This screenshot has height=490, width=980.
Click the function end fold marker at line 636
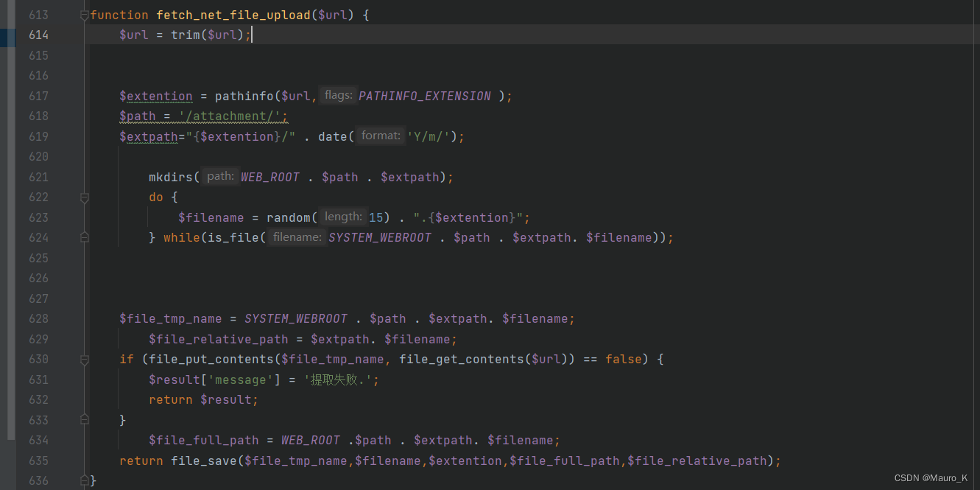(x=84, y=480)
